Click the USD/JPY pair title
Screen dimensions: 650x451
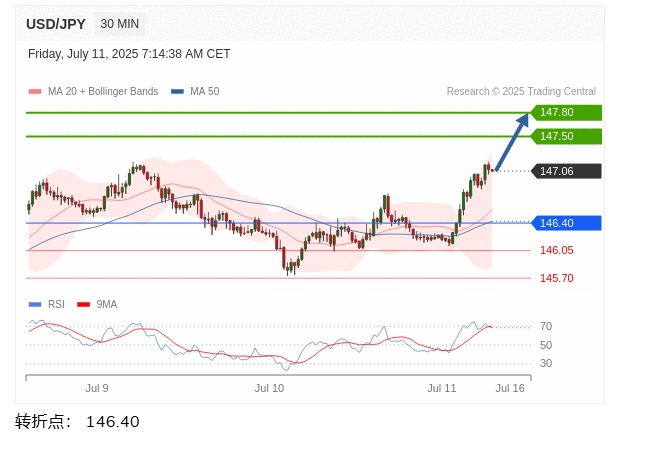pos(56,24)
